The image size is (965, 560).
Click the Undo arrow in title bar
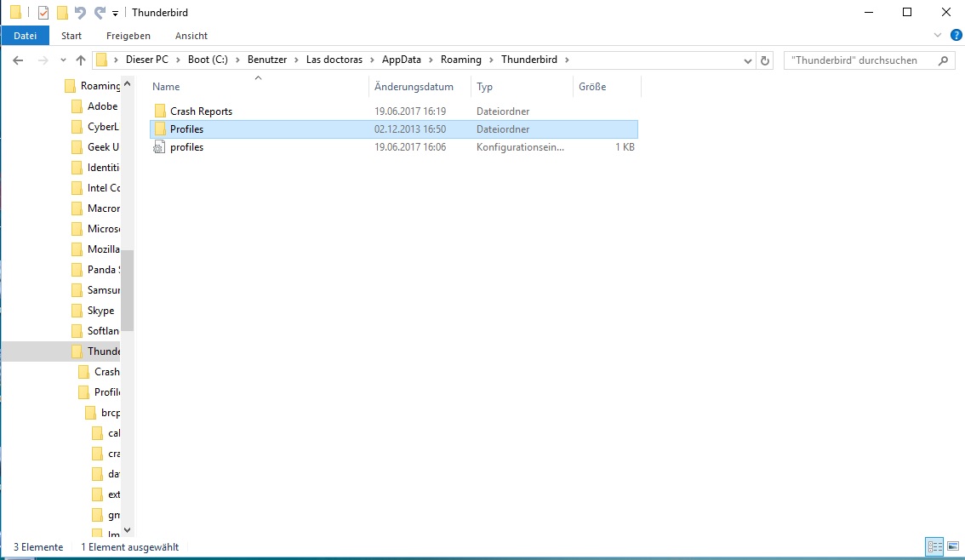point(81,13)
